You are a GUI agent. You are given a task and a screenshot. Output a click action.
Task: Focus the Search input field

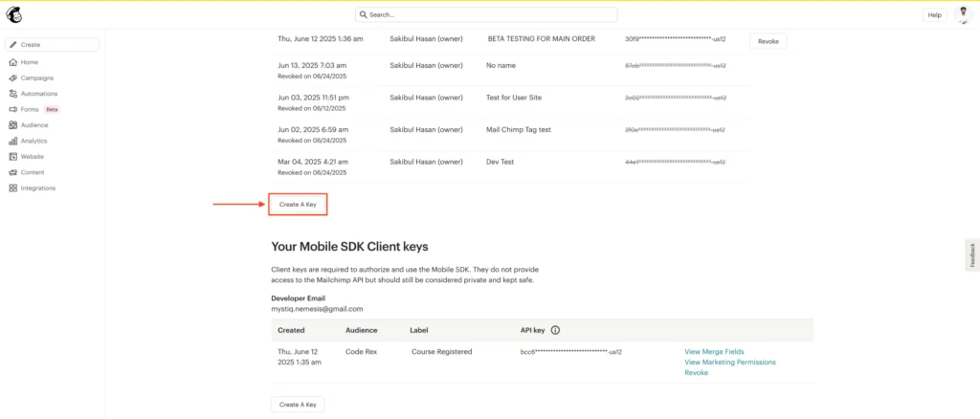click(486, 14)
